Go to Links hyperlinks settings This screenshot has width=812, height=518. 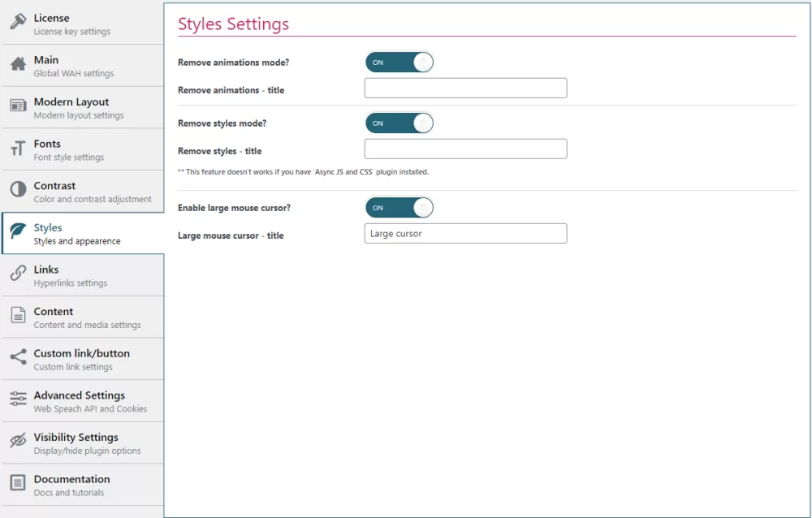(x=81, y=274)
